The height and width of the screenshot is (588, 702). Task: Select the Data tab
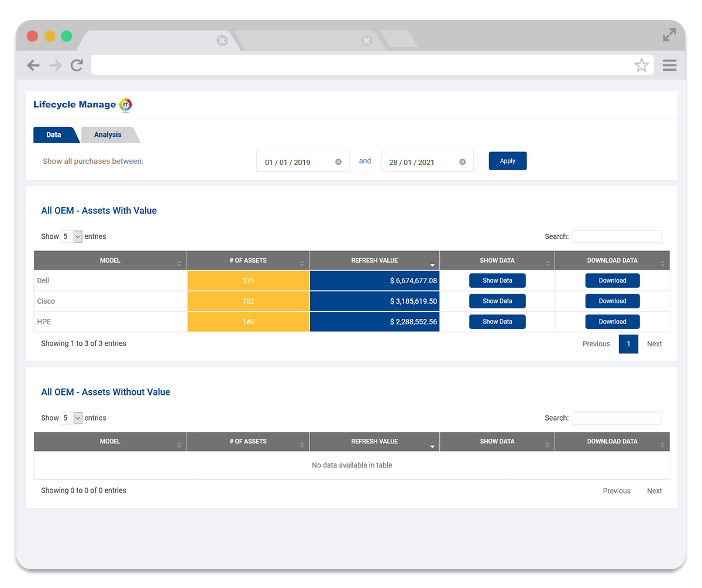pyautogui.click(x=54, y=135)
